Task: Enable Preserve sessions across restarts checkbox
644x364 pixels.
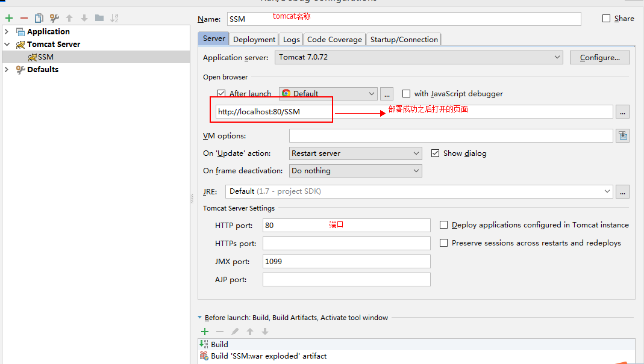Action: tap(443, 243)
